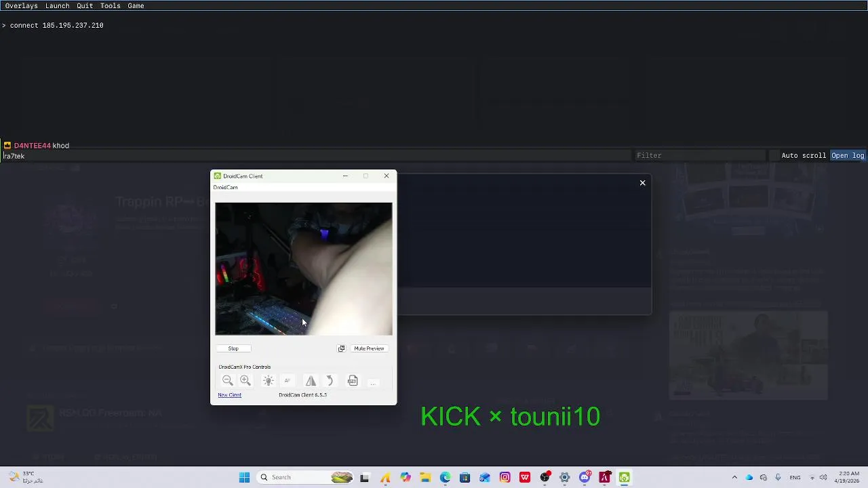Open Task View in the taskbar
This screenshot has width=868, height=488.
point(364,478)
